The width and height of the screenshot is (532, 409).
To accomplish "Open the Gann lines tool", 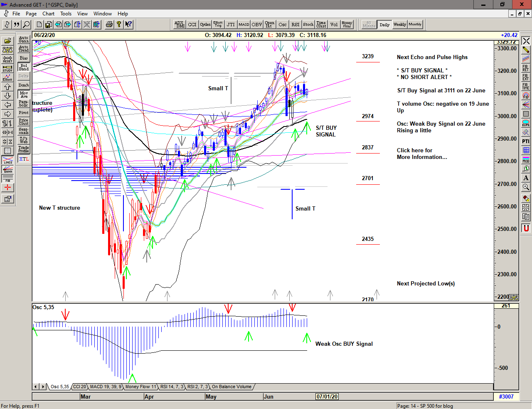I will tap(7, 169).
